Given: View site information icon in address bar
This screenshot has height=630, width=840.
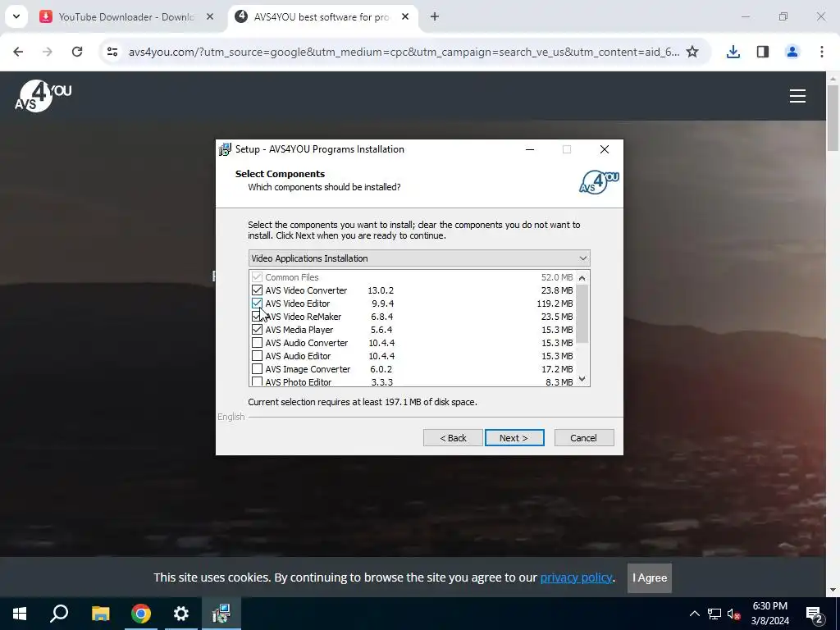Looking at the screenshot, I should (x=112, y=52).
